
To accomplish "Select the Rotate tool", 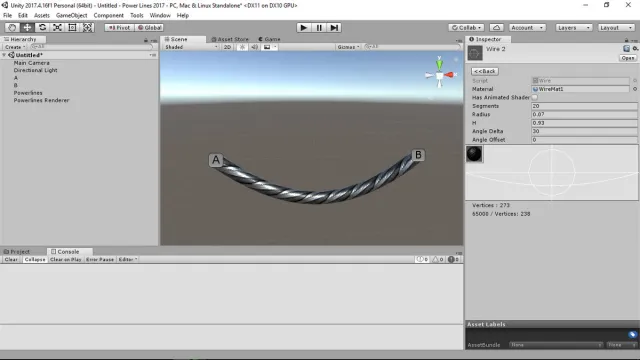I will click(42, 27).
